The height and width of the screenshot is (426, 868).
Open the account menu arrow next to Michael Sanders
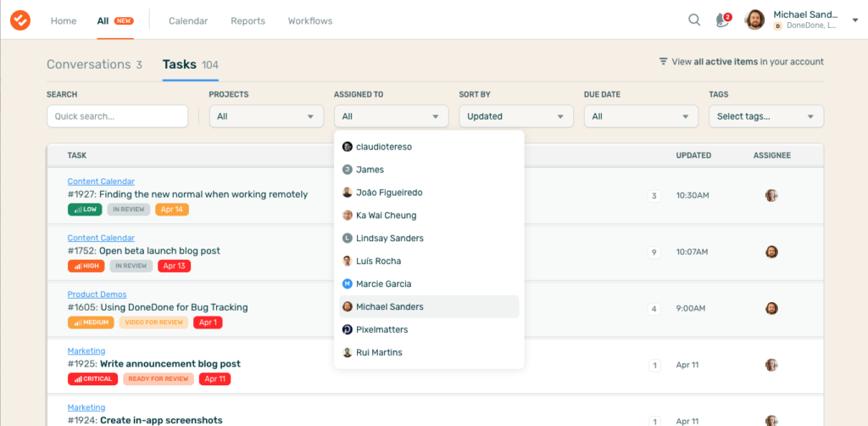(855, 20)
